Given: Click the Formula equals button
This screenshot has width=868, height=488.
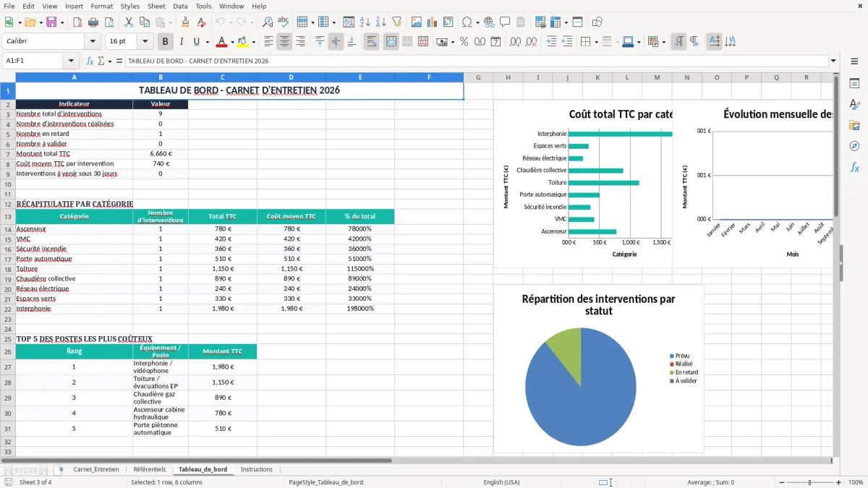Looking at the screenshot, I should point(119,61).
